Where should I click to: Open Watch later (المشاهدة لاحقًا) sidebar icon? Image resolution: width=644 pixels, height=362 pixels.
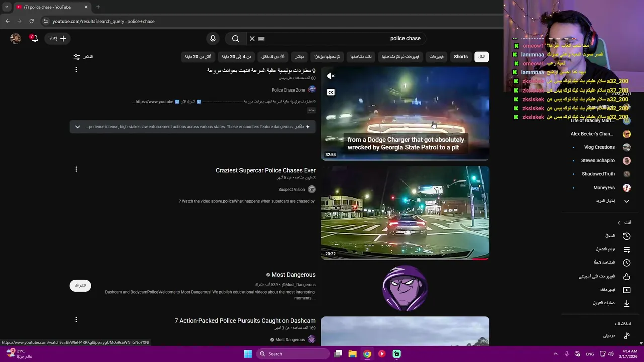coord(627,262)
